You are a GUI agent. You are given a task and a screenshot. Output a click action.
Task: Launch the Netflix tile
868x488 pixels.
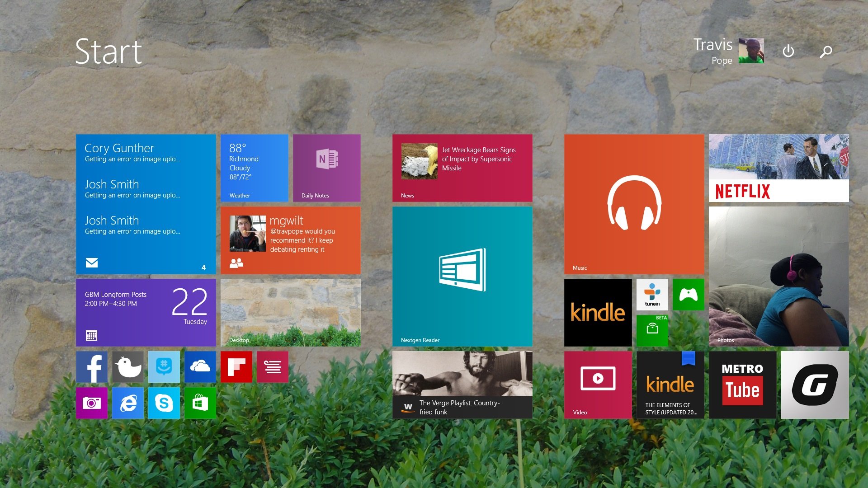(x=779, y=168)
